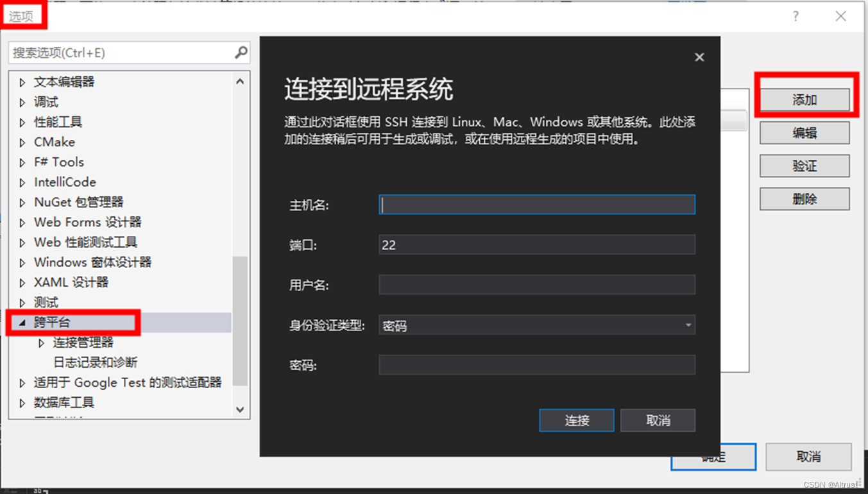The height and width of the screenshot is (494, 868).
Task: Select the CMake tree item label
Action: point(55,142)
